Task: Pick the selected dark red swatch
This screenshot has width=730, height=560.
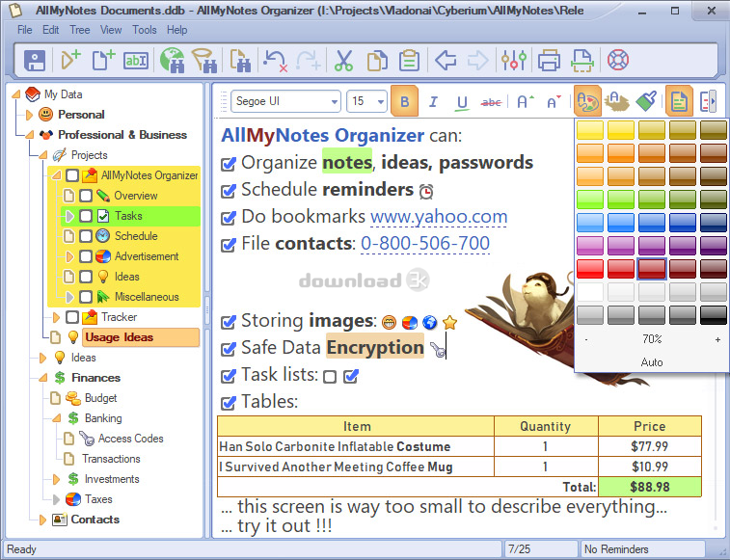Action: point(651,269)
